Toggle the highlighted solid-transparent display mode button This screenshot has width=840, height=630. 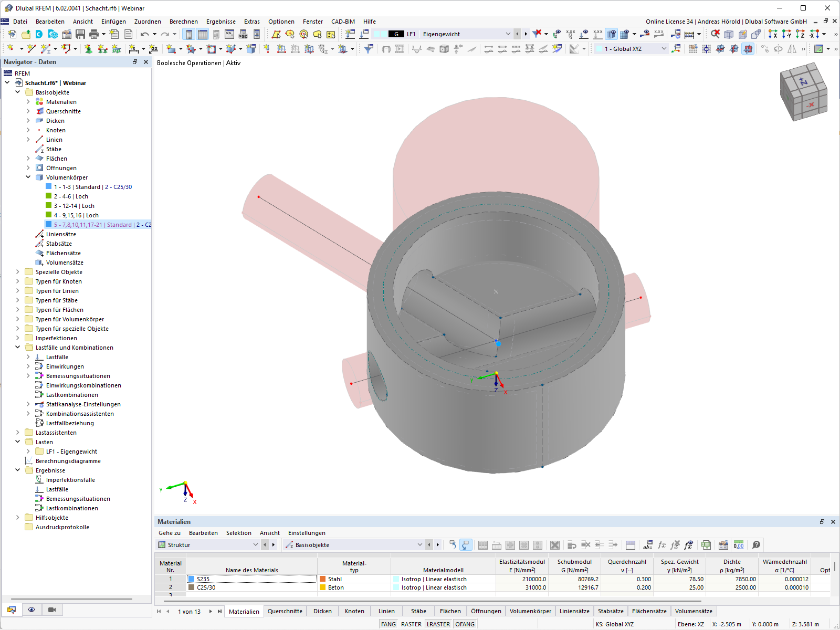(612, 34)
